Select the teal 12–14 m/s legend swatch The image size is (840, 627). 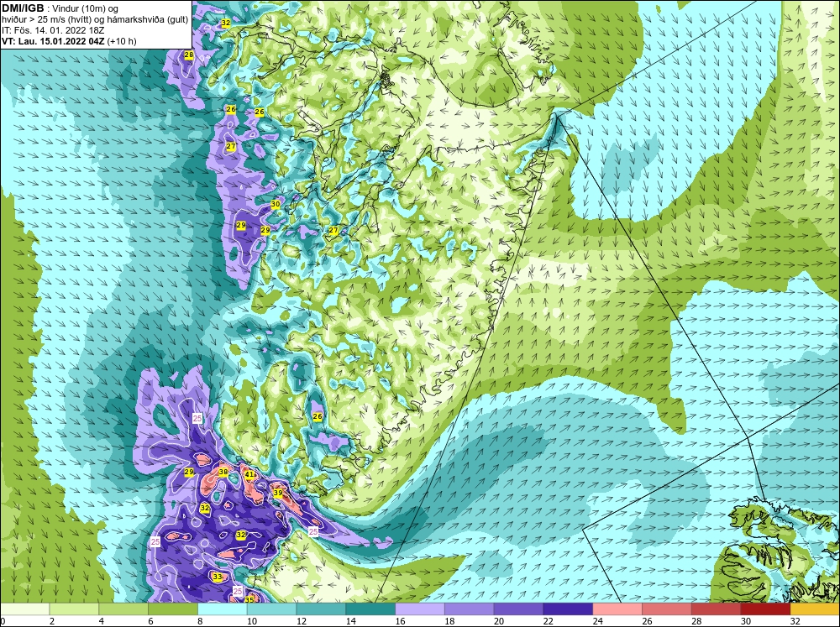click(x=321, y=609)
